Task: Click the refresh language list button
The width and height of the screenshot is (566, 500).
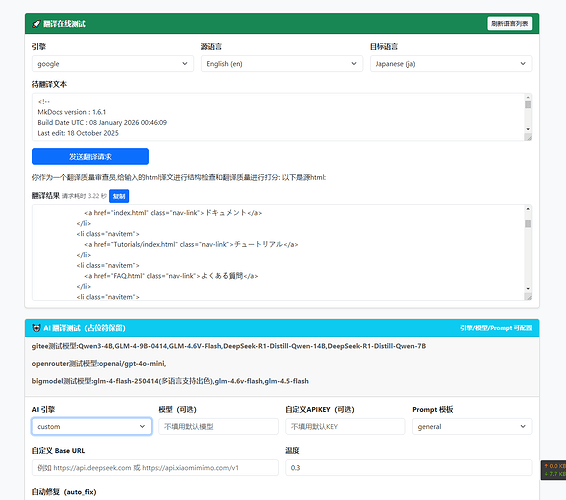Action: click(509, 23)
